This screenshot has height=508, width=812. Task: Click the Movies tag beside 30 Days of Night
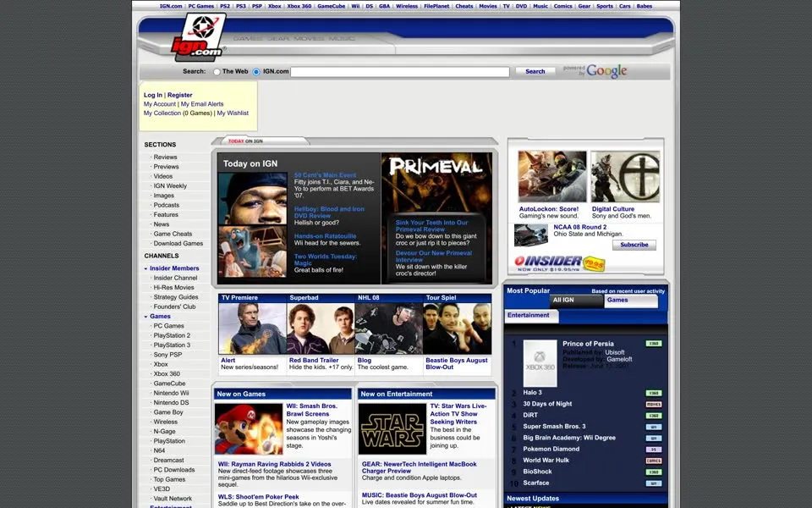pos(654,405)
